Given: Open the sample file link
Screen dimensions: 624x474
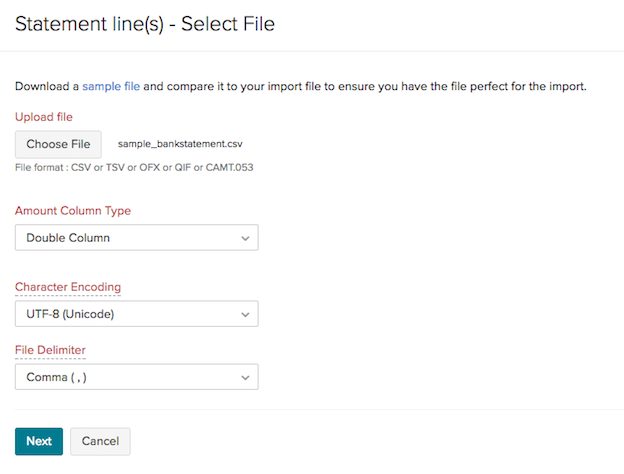Looking at the screenshot, I should pyautogui.click(x=111, y=87).
